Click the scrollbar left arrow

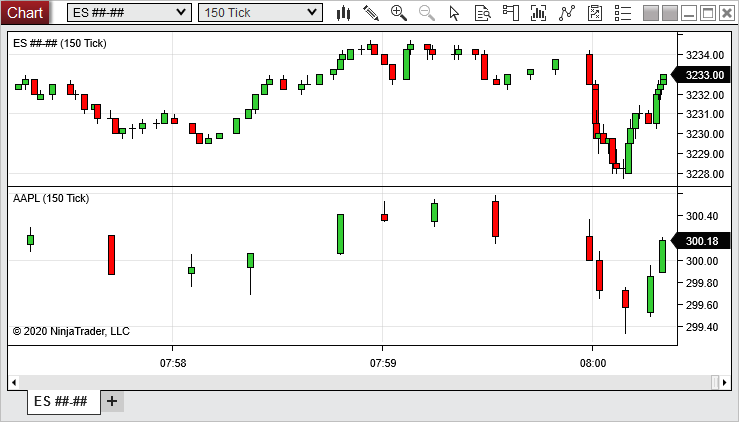pos(14,382)
